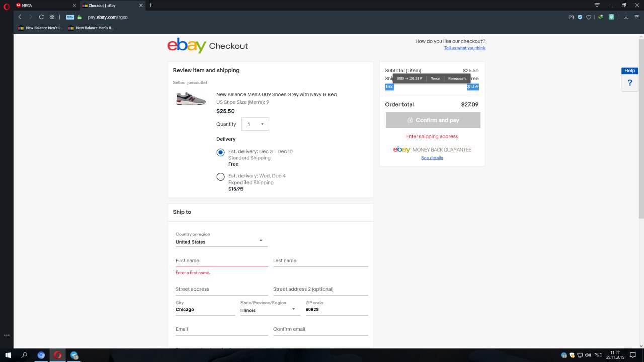
Task: Open See details guarantee link
Action: 432,158
